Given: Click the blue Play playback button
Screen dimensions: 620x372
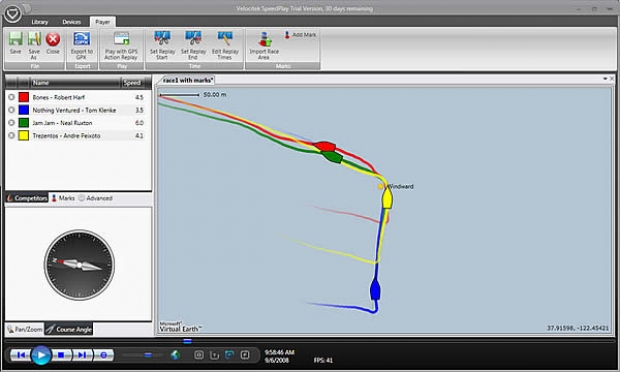Looking at the screenshot, I should pos(41,355).
